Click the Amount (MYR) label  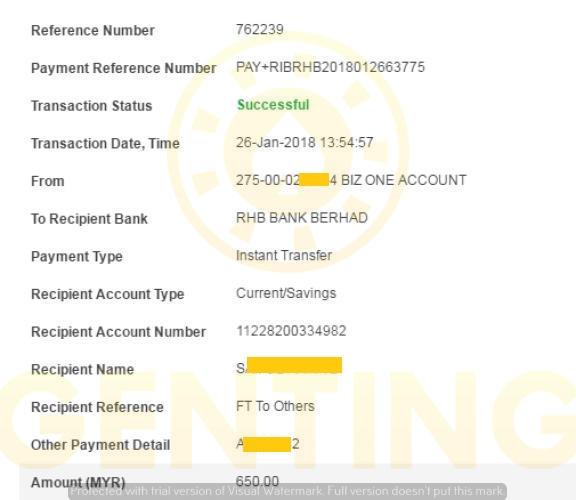point(78,482)
